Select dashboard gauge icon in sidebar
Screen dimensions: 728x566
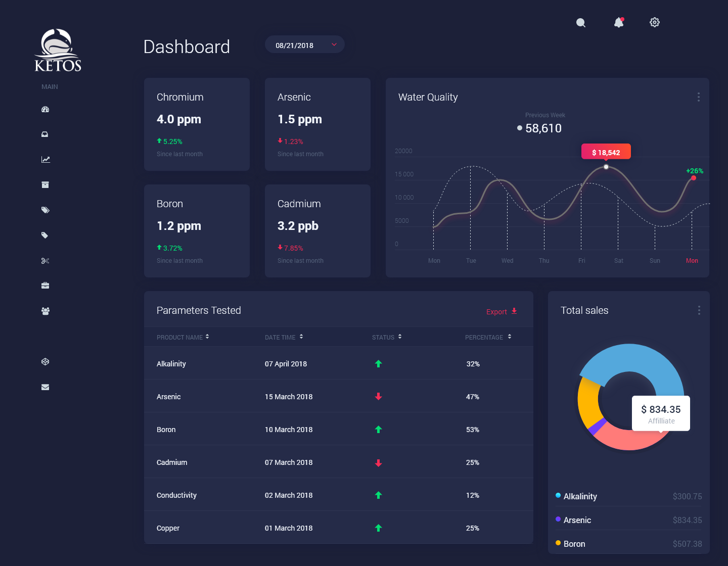(45, 109)
